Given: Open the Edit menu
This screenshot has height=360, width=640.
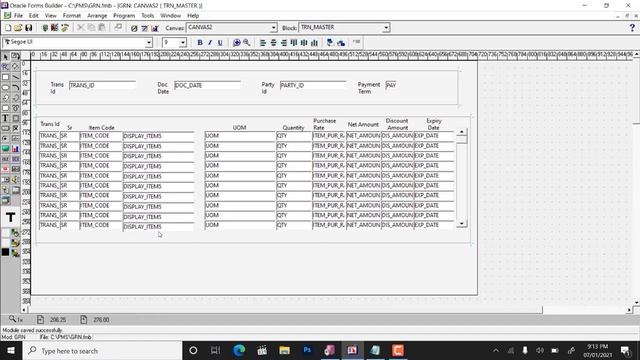Looking at the screenshot, I should pos(33,16).
